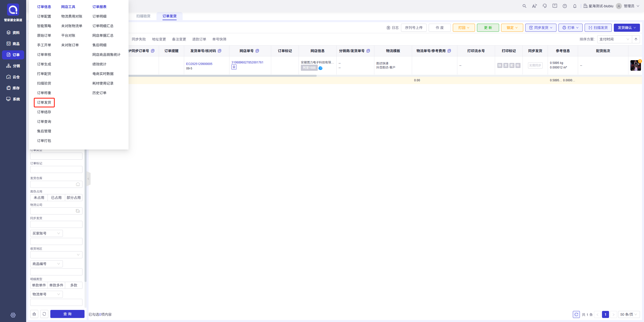Toggle ascending sort arrow button

click(x=636, y=39)
